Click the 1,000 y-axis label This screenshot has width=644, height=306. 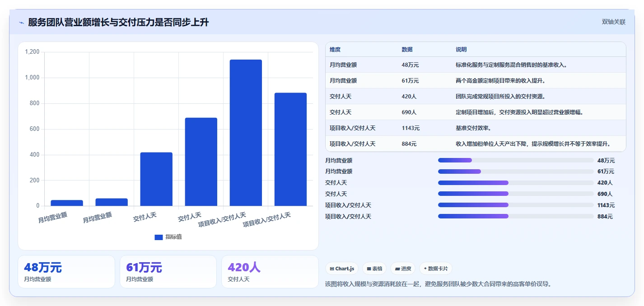[32, 78]
